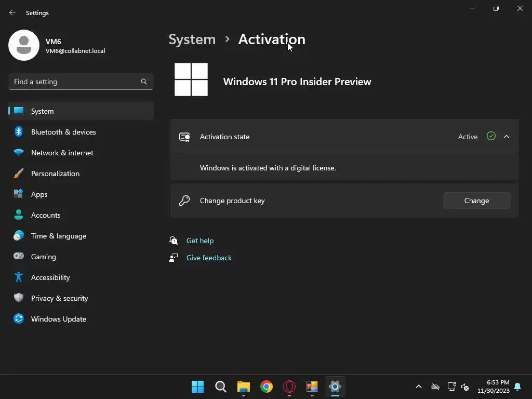Open Network & internet settings

(81, 153)
